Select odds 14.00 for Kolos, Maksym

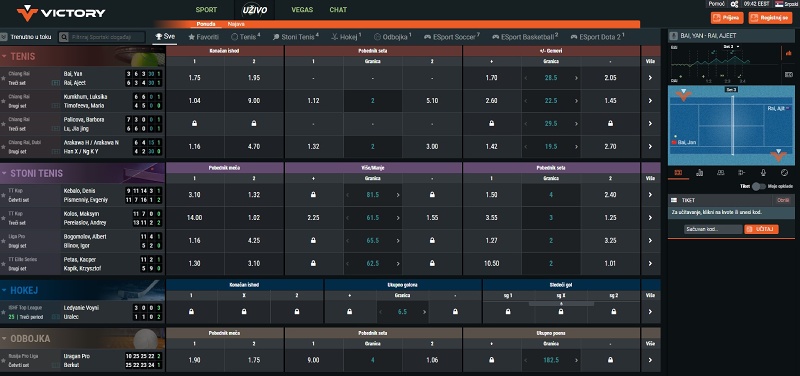click(195, 218)
